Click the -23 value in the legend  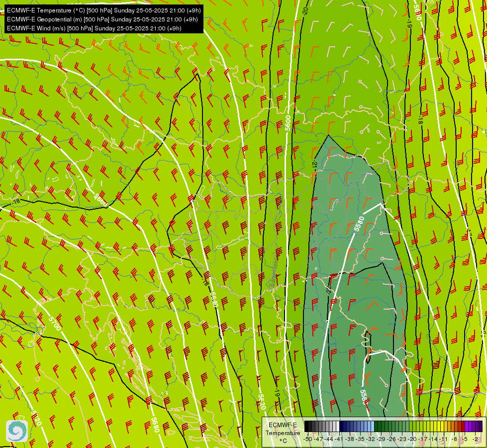coord(402,439)
